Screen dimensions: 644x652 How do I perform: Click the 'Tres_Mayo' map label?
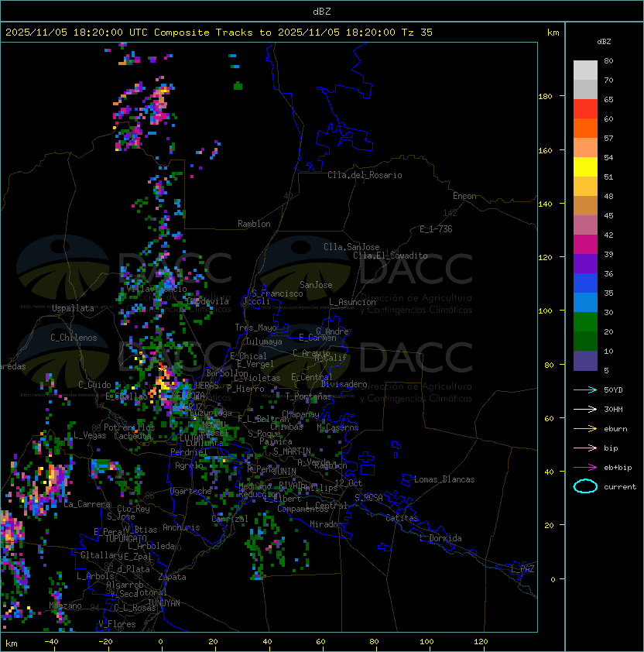(255, 328)
